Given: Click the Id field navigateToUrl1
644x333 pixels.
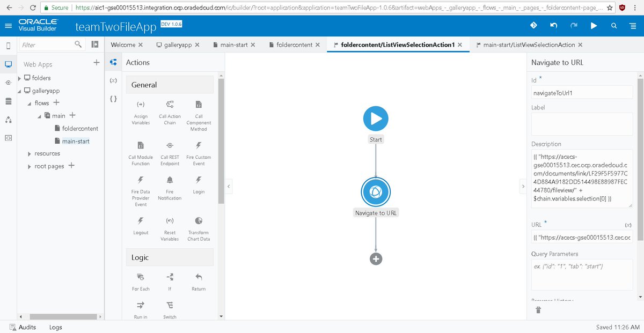Looking at the screenshot, I should click(x=583, y=93).
